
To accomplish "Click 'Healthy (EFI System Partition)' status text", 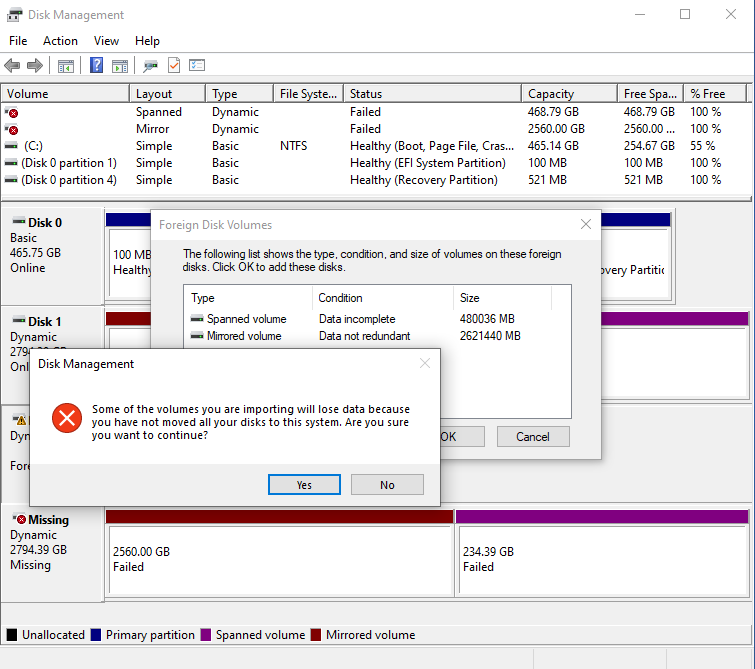I will tap(428, 163).
